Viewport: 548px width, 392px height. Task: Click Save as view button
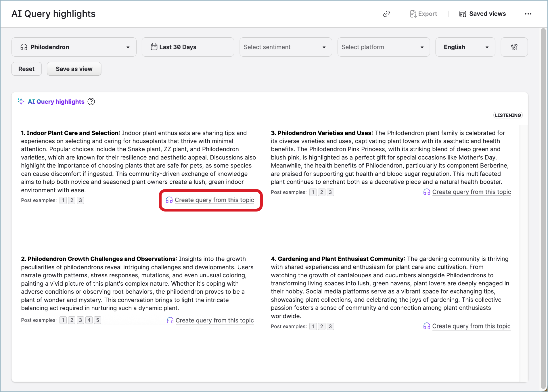point(74,69)
